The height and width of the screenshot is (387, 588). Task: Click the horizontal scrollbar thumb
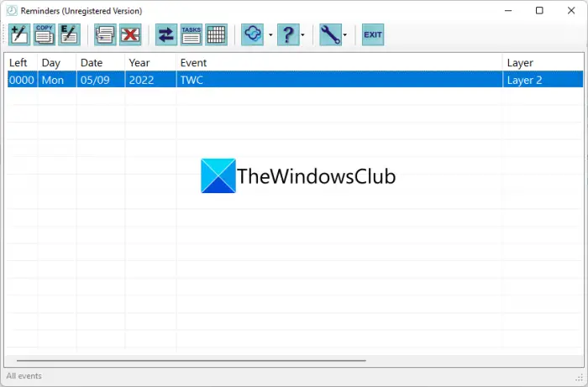click(x=192, y=361)
